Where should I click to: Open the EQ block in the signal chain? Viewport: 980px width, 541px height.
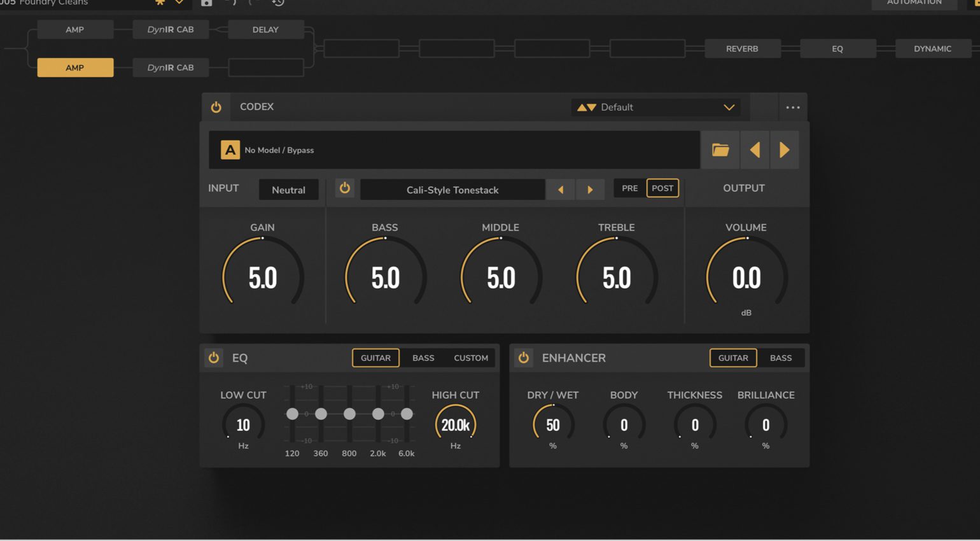click(x=837, y=48)
